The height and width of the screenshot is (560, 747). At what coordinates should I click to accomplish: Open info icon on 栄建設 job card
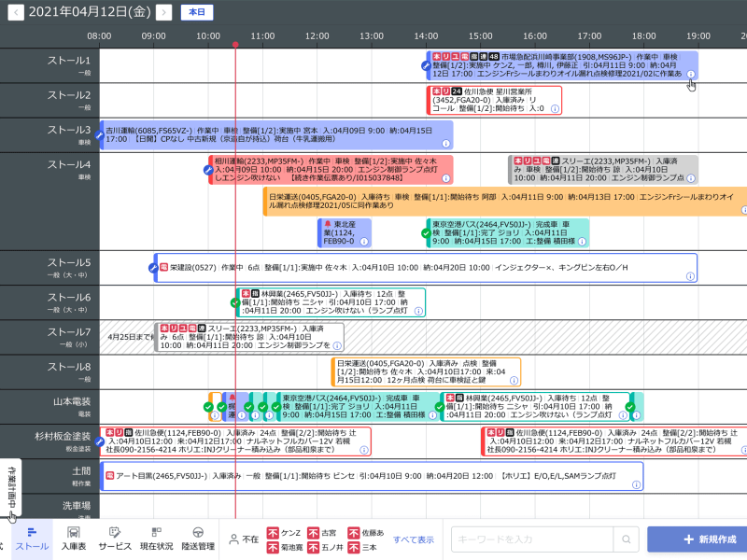[688, 276]
